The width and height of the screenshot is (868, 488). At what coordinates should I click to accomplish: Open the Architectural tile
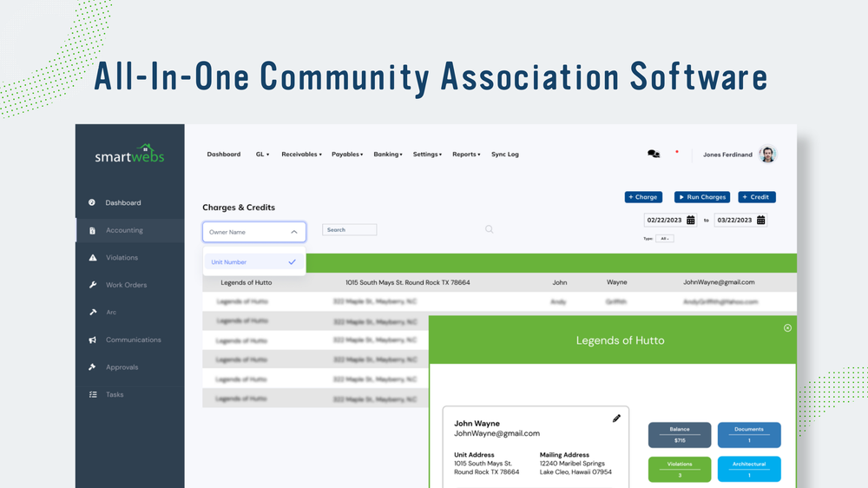pos(749,469)
